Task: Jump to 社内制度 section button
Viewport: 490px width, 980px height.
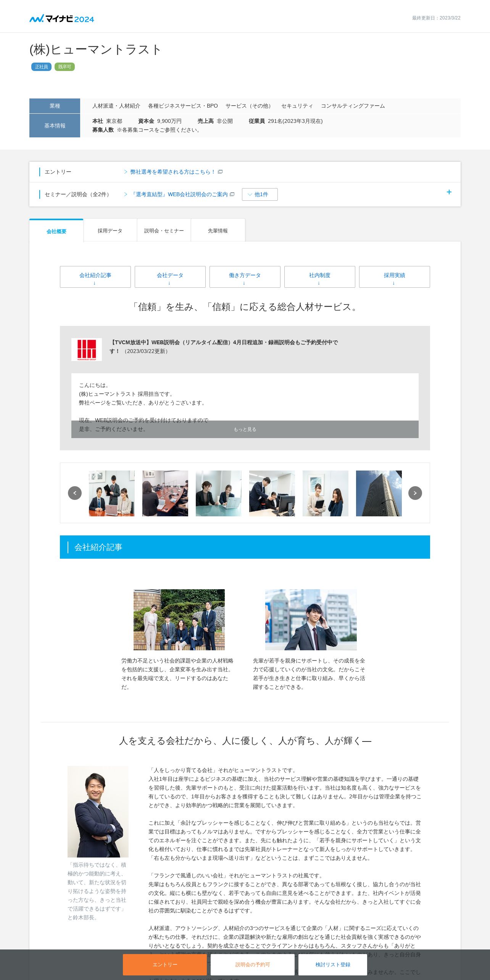Action: point(320,277)
